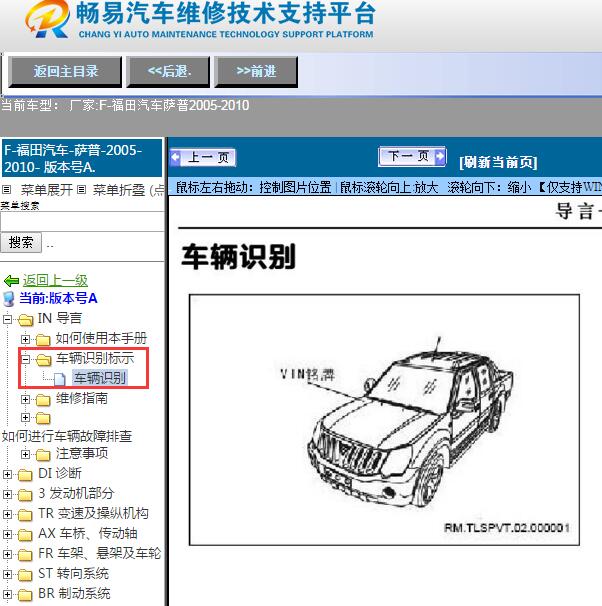The image size is (602, 606).
Task: Select FR 车架、悬架及车轮 tree label
Action: click(99, 554)
